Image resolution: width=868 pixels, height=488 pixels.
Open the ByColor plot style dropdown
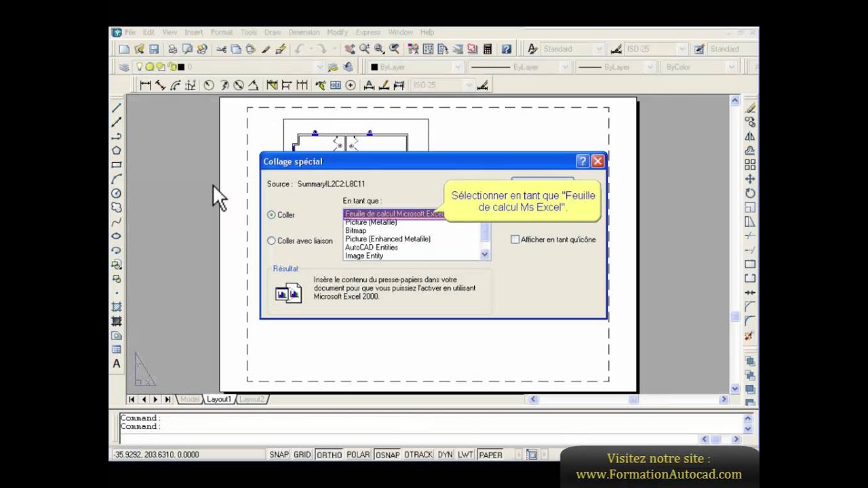[731, 67]
